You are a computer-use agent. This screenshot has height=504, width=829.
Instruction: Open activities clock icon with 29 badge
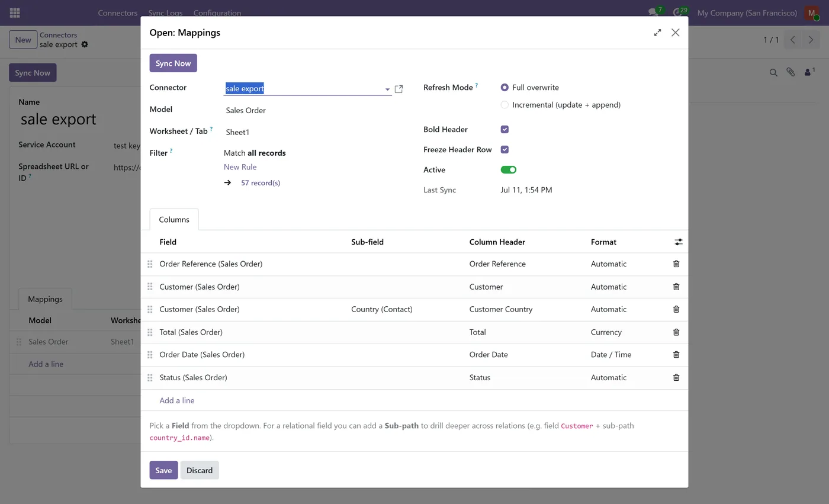[x=679, y=12]
